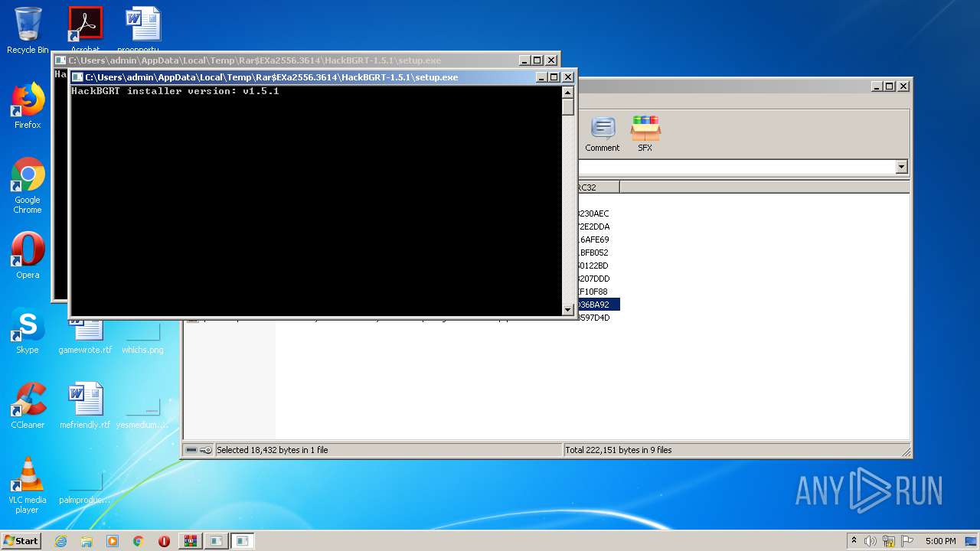This screenshot has height=551, width=980.
Task: Show hidden system tray icons
Action: (854, 541)
